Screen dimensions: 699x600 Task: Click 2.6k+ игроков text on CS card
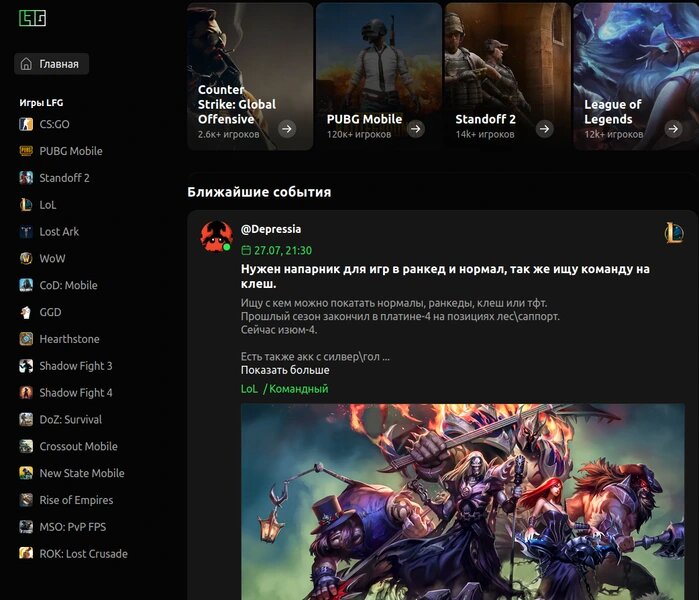228,134
